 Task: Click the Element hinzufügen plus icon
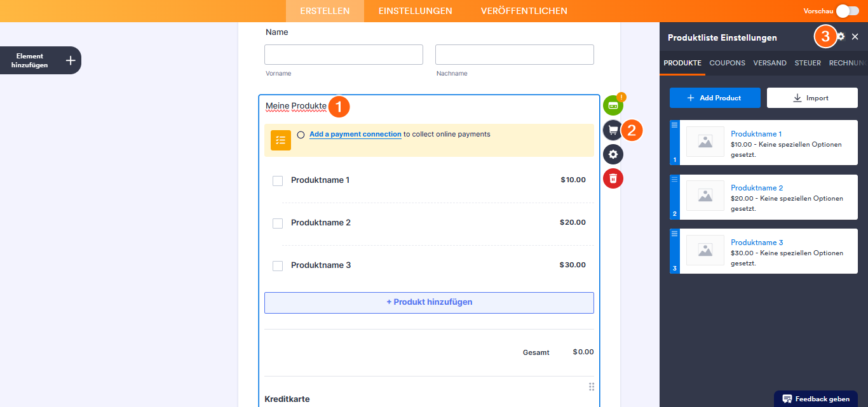[70, 60]
